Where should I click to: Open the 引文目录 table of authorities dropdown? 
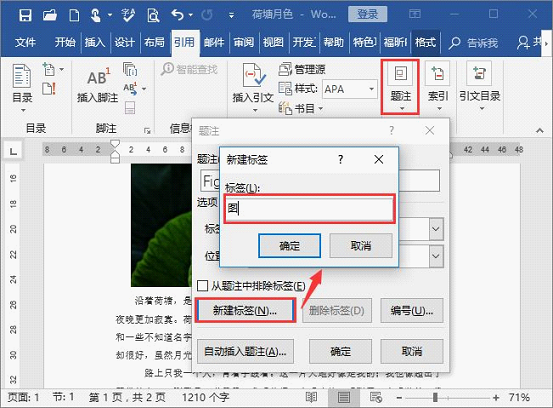coord(479,87)
